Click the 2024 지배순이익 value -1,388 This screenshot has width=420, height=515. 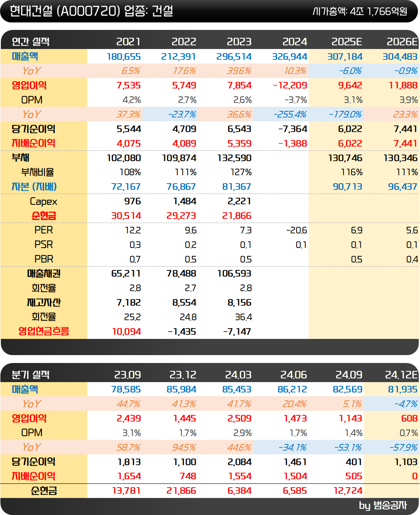tap(292, 144)
